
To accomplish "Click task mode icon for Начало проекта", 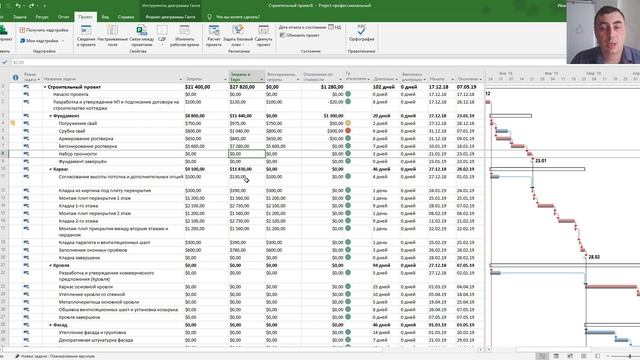I will pos(27,94).
